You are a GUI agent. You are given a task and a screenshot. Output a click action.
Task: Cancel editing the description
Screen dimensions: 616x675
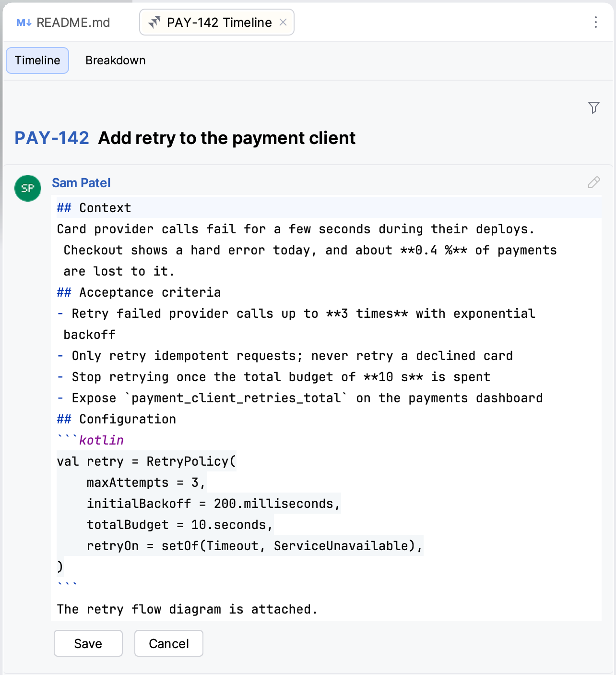coord(169,643)
